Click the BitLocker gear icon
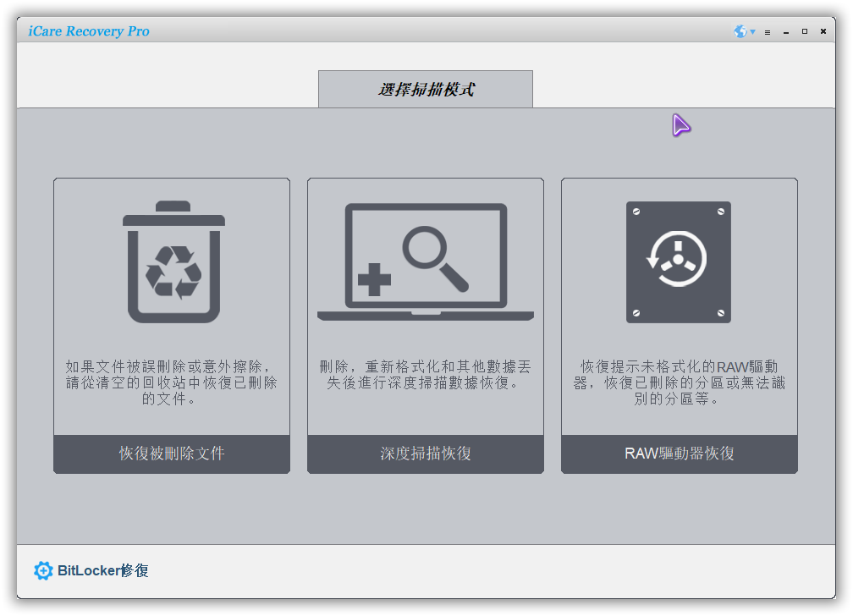Image resolution: width=853 pixels, height=616 pixels. (43, 570)
